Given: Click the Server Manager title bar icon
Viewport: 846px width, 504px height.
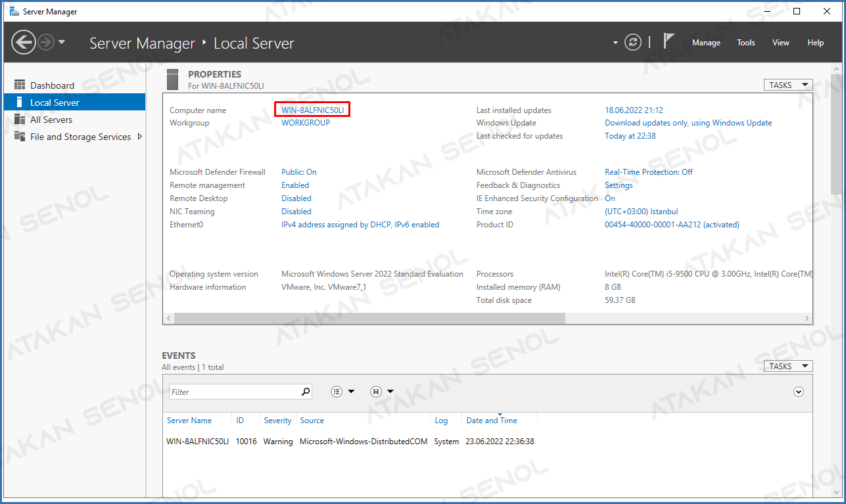Looking at the screenshot, I should 14,11.
